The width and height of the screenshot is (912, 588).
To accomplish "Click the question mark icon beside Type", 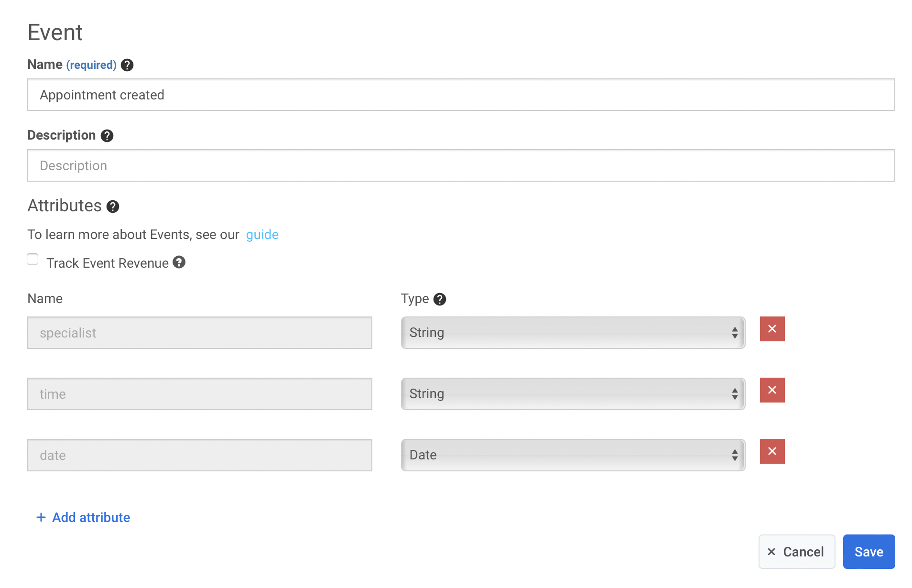I will click(440, 299).
